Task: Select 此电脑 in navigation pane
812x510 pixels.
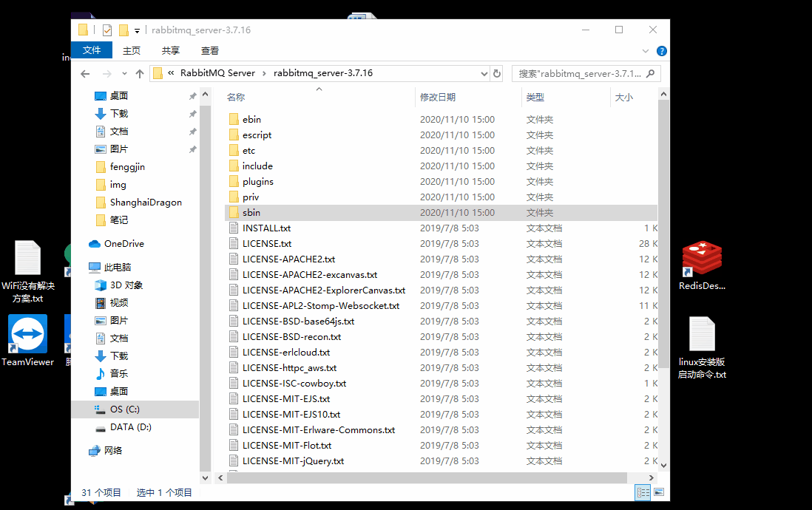Action: click(109, 267)
